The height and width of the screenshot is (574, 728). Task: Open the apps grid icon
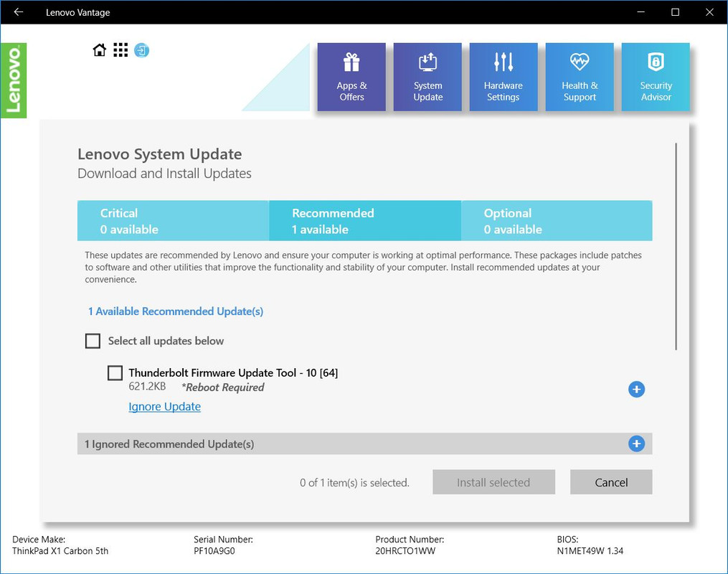[120, 50]
